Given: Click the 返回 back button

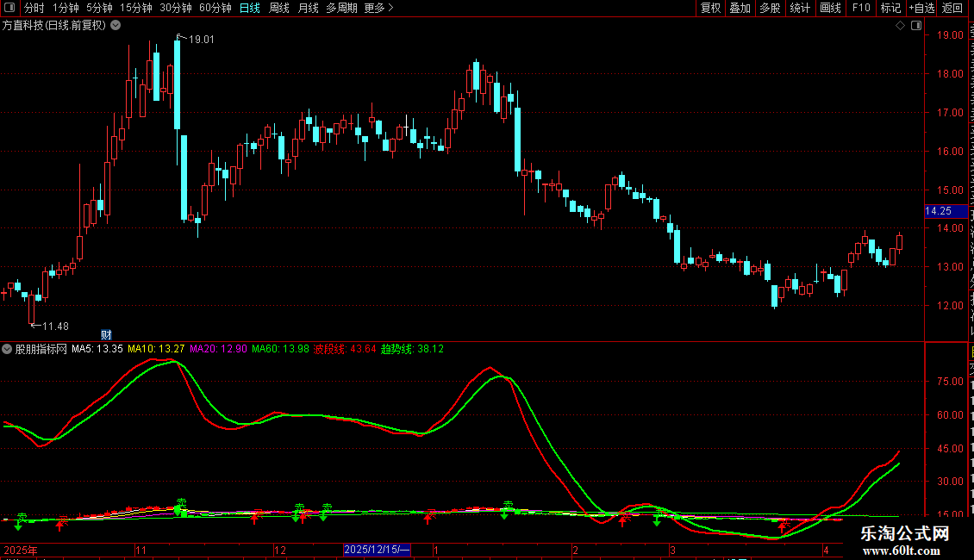Looking at the screenshot, I should (x=952, y=8).
